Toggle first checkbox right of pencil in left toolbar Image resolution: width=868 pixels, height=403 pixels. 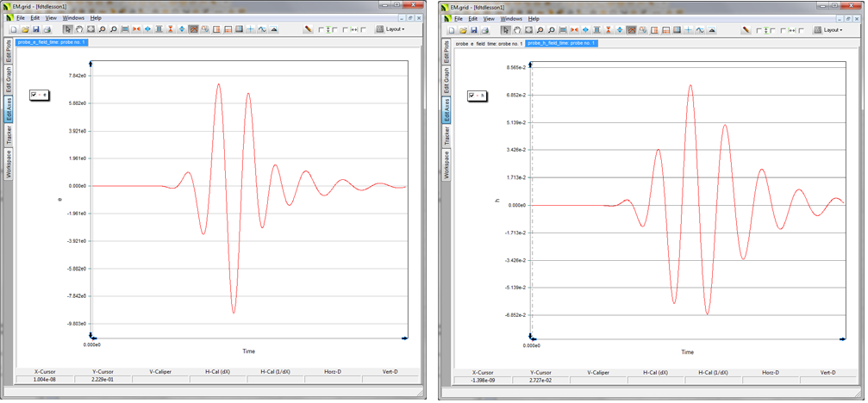click(322, 29)
